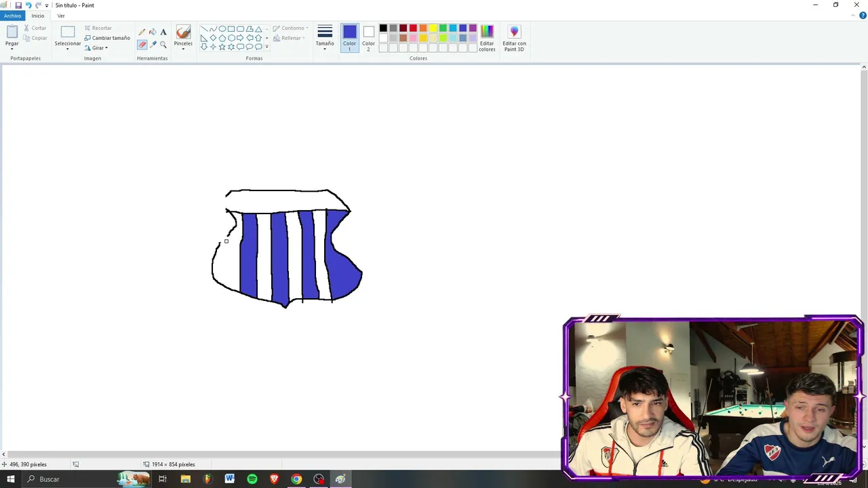Pick the red color swatch

(413, 28)
